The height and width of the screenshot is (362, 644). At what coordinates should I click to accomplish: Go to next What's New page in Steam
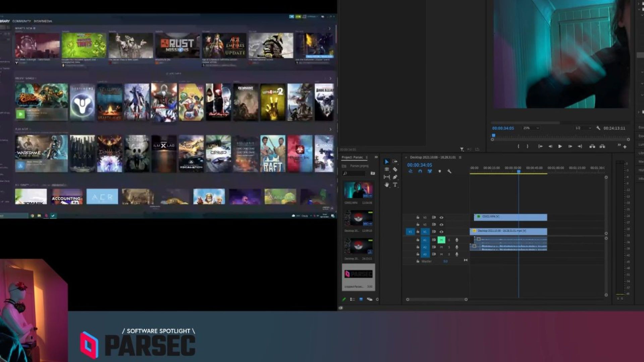click(329, 28)
